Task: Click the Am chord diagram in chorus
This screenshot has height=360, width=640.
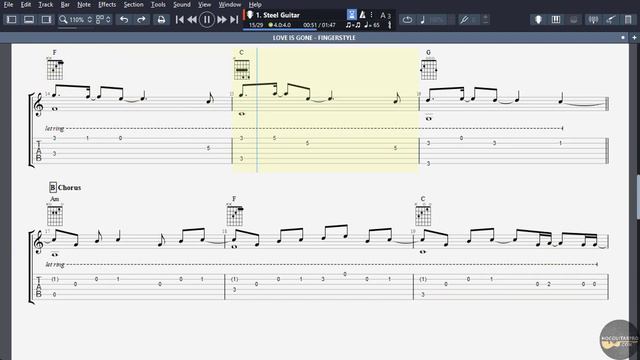Action: point(55,216)
